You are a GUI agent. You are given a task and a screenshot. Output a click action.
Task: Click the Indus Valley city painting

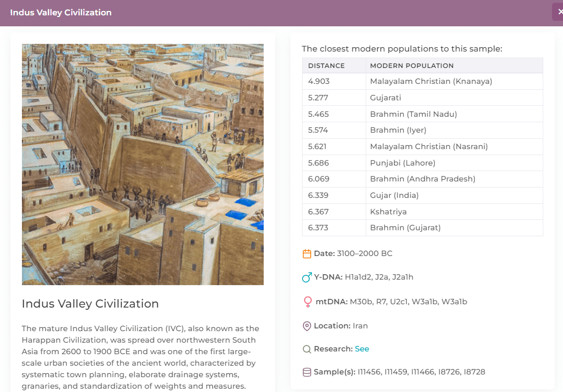[143, 164]
